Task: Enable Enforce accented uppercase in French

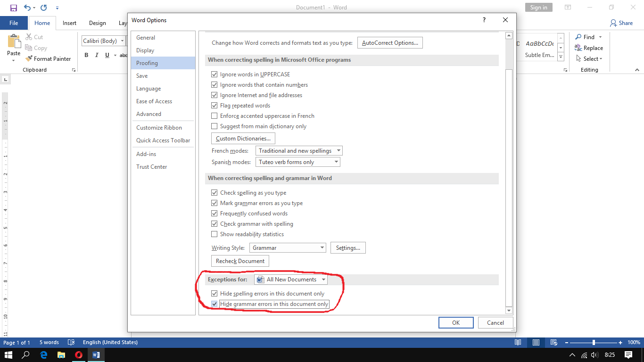Action: tap(215, 116)
